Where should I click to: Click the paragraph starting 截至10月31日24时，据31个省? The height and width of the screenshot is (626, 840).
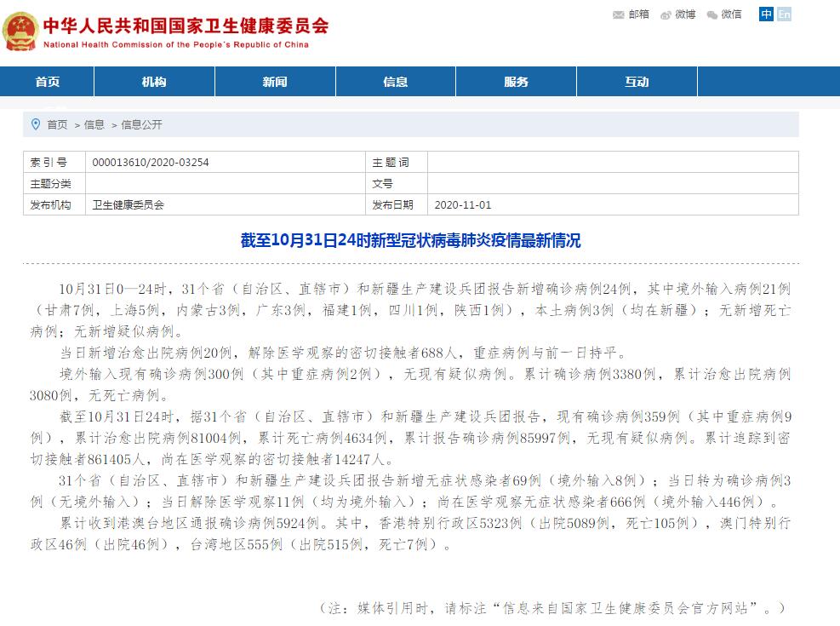(x=410, y=438)
